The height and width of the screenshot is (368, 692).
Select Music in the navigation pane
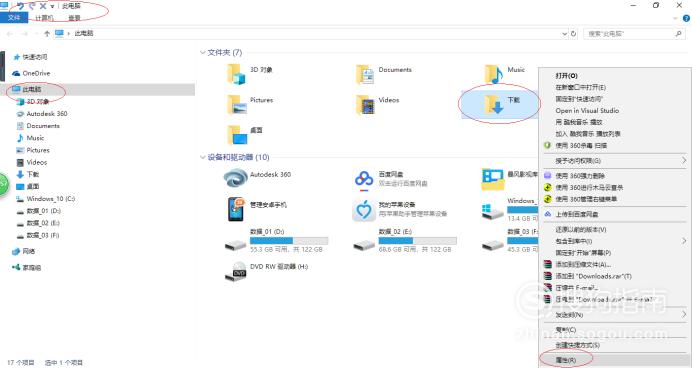pos(35,138)
